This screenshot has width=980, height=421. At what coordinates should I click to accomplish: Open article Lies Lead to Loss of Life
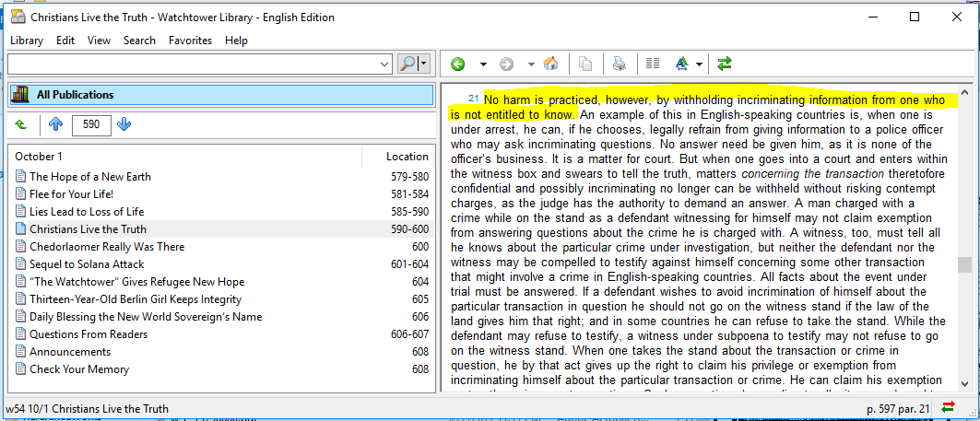(x=87, y=212)
